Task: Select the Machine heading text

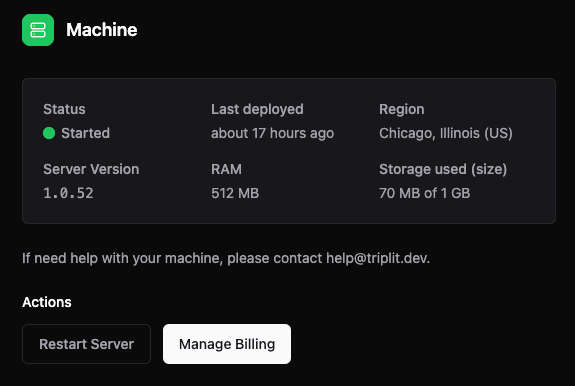Action: click(x=102, y=30)
